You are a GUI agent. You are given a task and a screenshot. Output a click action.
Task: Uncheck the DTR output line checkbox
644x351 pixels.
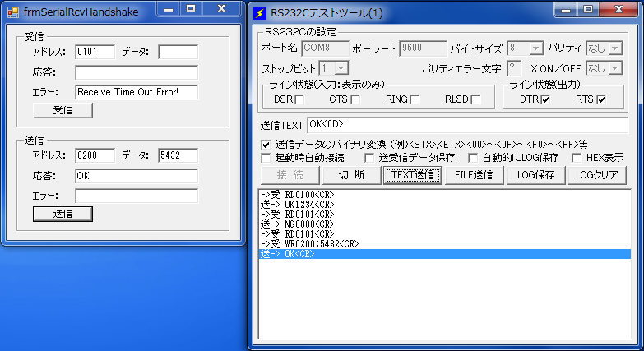545,99
